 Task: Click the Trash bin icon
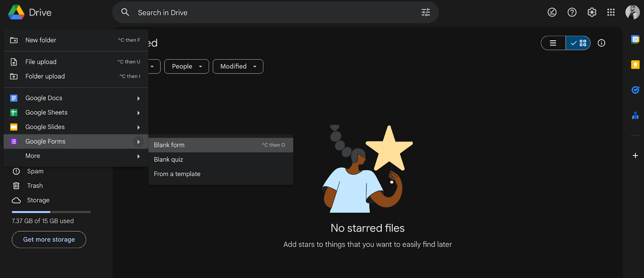[x=16, y=186]
